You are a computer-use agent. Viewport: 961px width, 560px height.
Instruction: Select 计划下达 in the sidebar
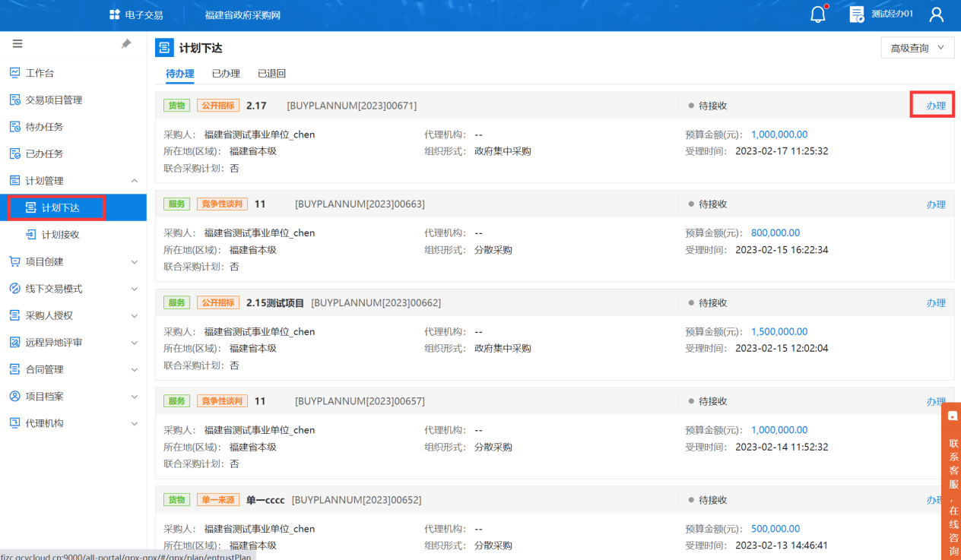(73, 207)
